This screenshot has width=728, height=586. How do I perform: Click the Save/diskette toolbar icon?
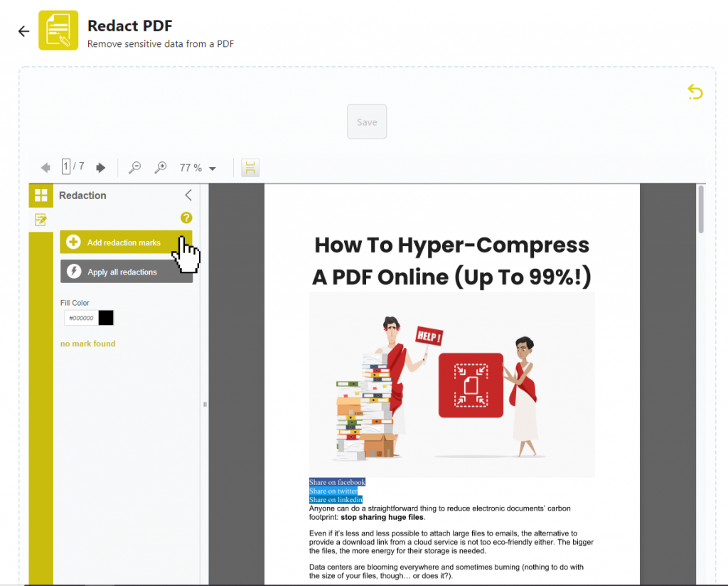[x=250, y=167]
